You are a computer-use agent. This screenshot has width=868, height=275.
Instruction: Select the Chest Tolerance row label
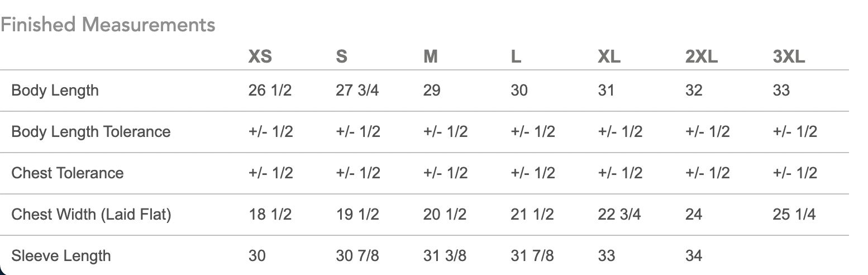67,173
